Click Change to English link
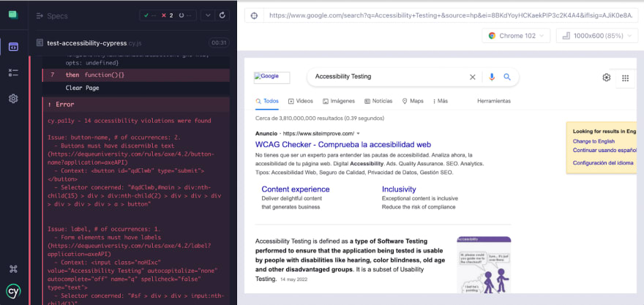644x305 pixels. (x=594, y=141)
